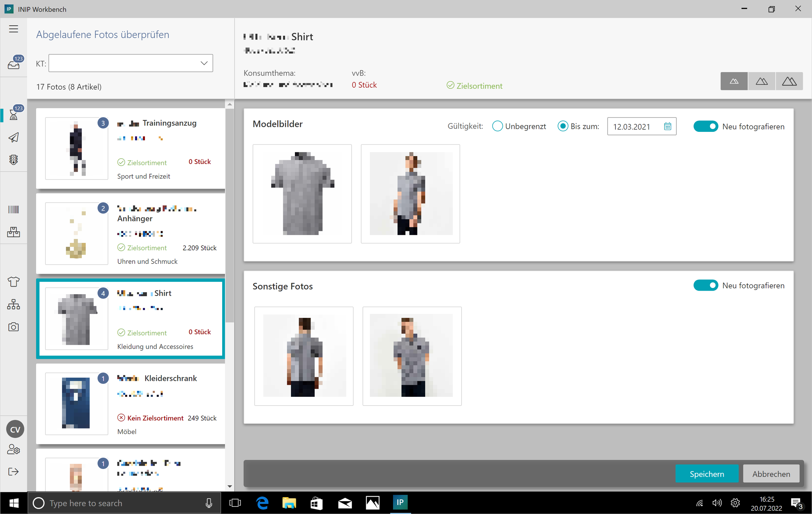Expand the KT dropdown

204,63
